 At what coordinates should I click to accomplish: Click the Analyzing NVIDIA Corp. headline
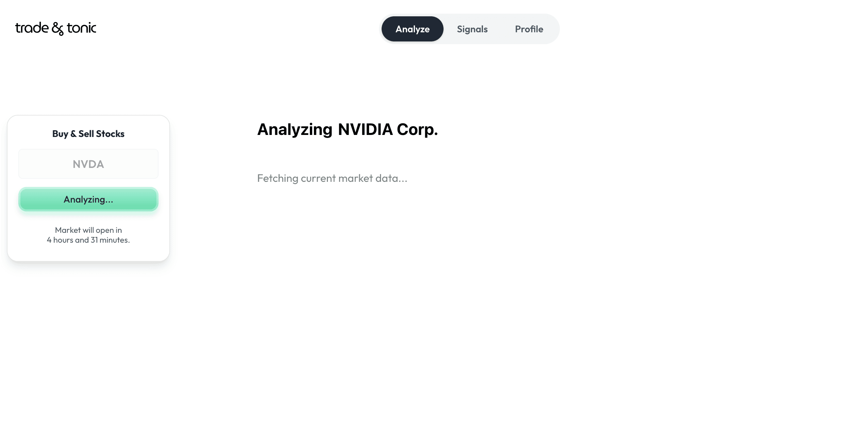[347, 129]
